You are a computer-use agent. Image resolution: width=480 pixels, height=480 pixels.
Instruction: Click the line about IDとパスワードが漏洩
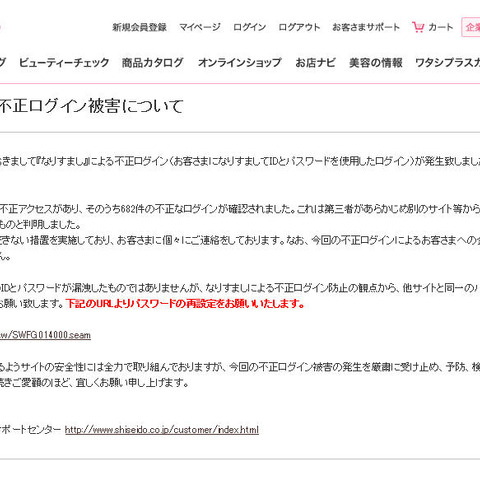coord(240,288)
